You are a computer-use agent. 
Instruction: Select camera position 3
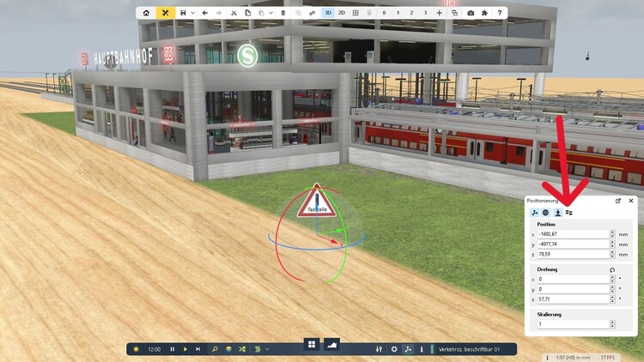pos(426,13)
